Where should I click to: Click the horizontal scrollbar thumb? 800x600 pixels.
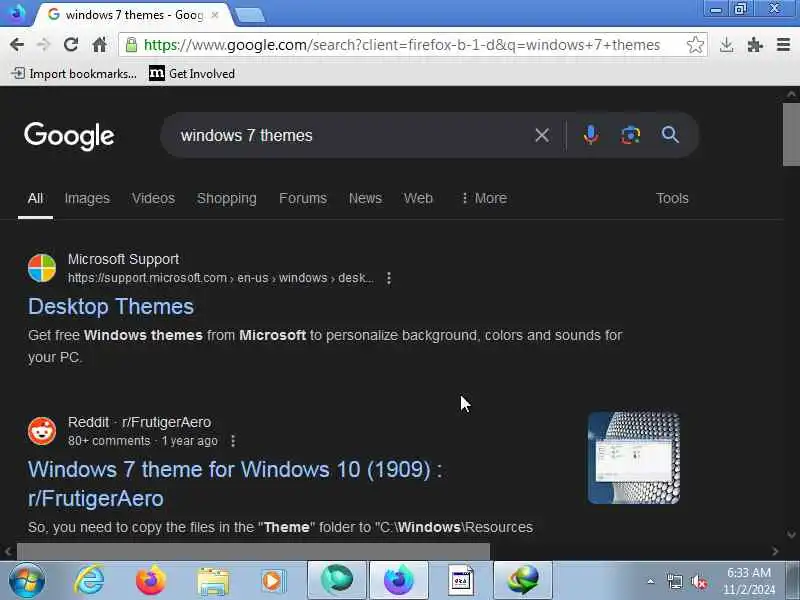(253, 551)
